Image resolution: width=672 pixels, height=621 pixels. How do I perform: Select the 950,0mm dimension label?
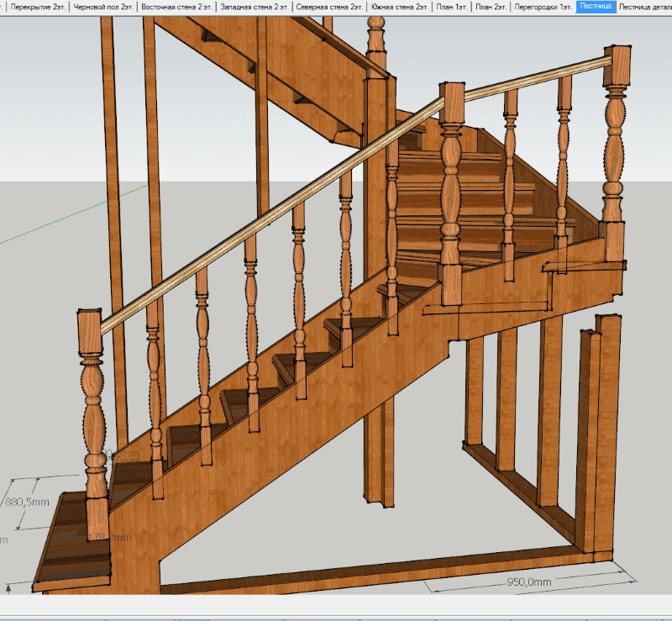coord(529,581)
